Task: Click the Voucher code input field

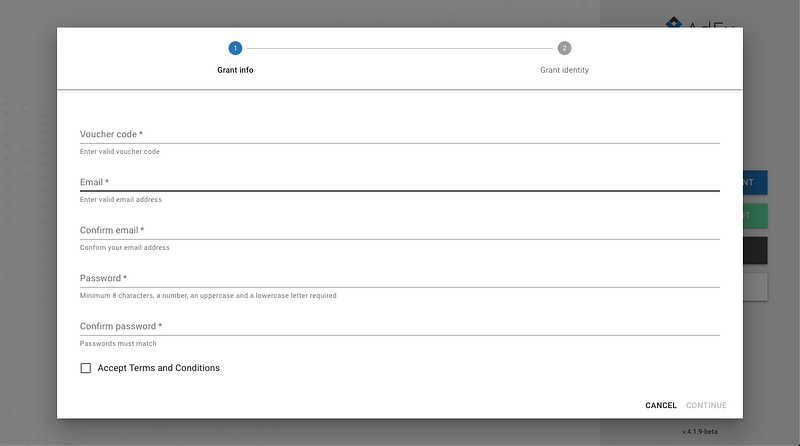Action: click(399, 134)
